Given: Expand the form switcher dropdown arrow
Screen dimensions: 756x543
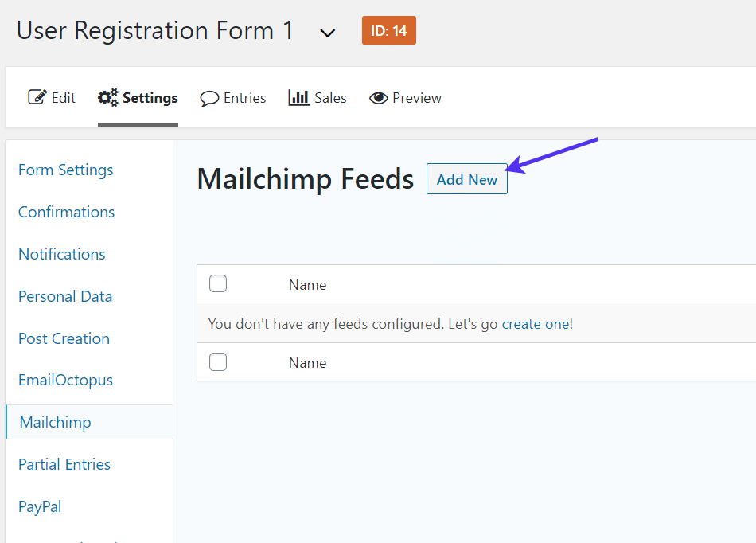Looking at the screenshot, I should [327, 33].
